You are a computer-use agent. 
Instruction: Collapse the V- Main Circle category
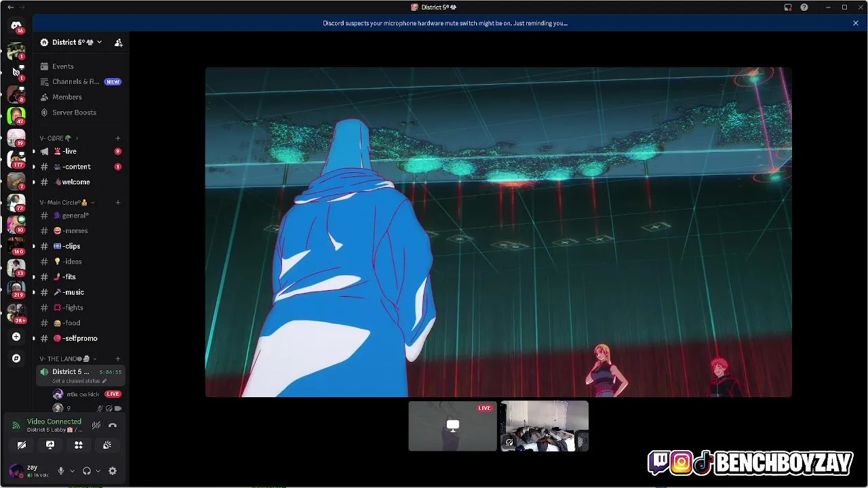pyautogui.click(x=66, y=203)
